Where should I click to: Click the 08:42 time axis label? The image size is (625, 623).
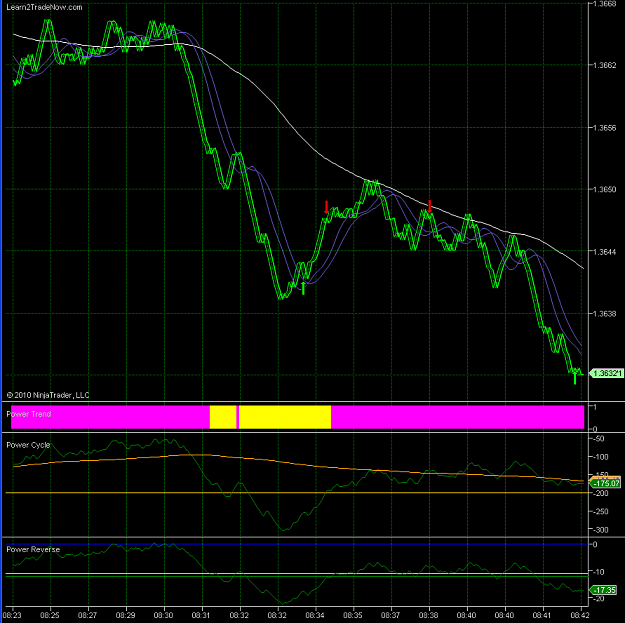point(580,615)
